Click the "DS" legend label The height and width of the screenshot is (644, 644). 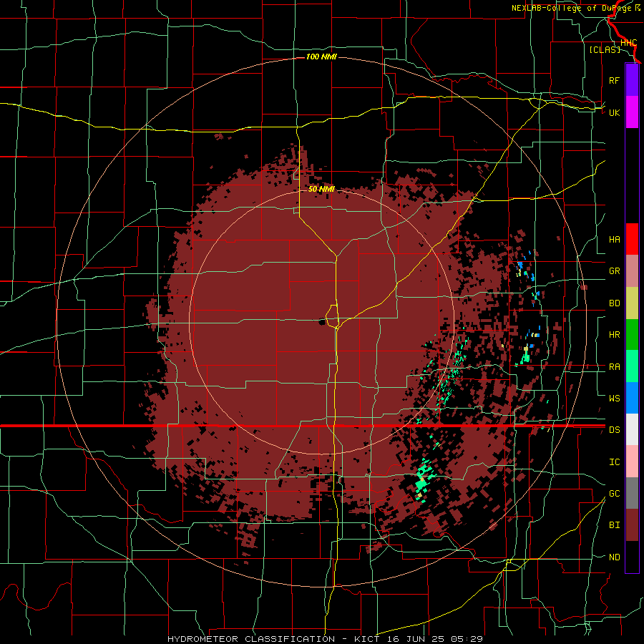pos(614,430)
